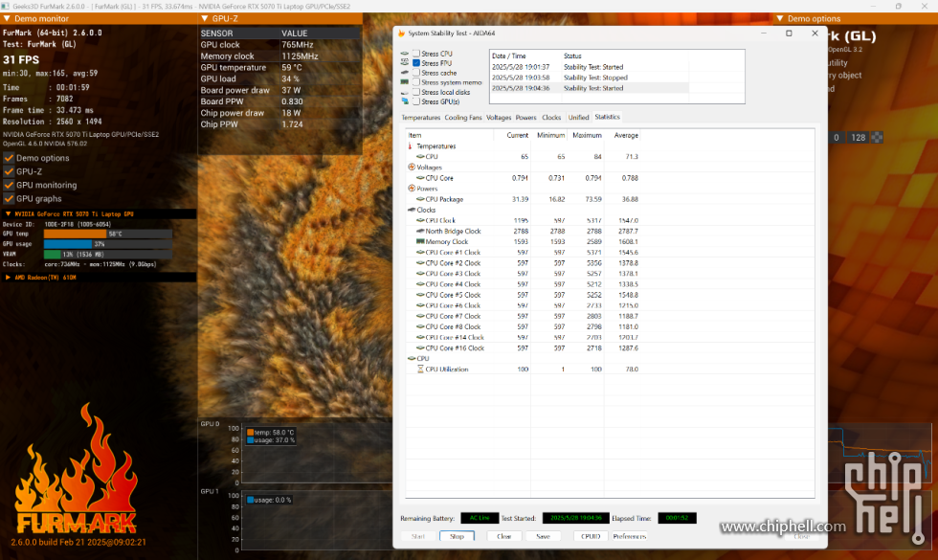This screenshot has height=560, width=938.
Task: Click the hourglass icon beside CPU Utilization
Action: click(x=420, y=370)
